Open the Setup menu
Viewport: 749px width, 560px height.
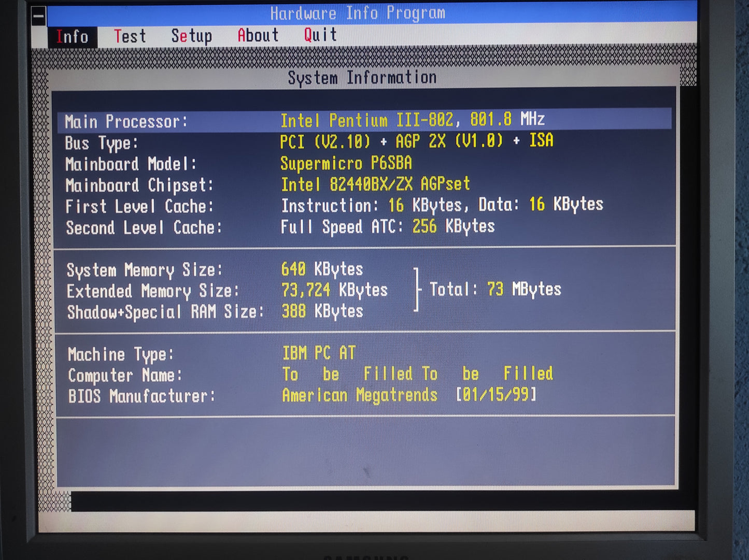pos(192,36)
